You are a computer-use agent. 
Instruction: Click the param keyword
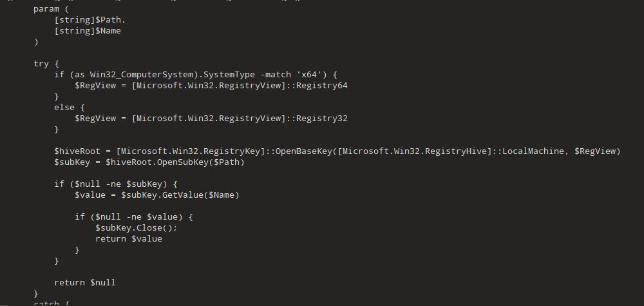coord(46,9)
